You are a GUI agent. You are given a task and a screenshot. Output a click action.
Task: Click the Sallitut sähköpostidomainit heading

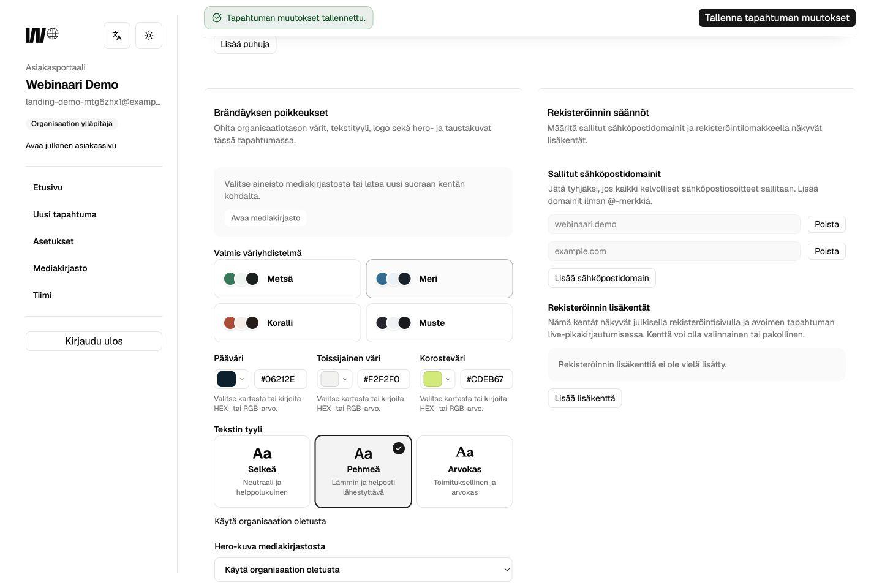605,174
